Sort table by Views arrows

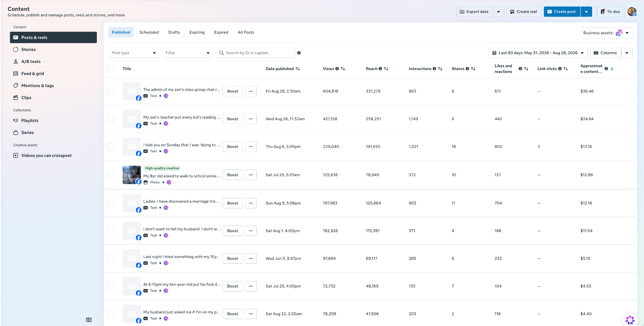point(343,69)
